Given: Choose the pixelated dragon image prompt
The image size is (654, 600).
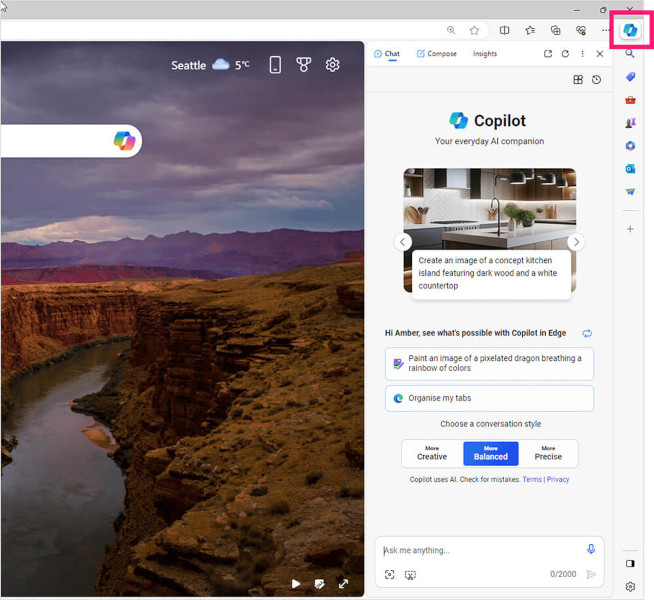Looking at the screenshot, I should coord(489,364).
